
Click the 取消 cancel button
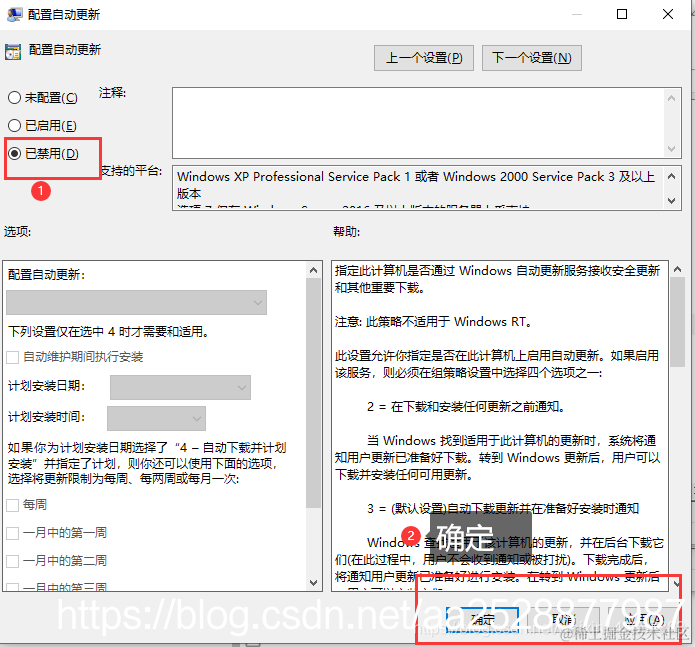pyautogui.click(x=564, y=620)
